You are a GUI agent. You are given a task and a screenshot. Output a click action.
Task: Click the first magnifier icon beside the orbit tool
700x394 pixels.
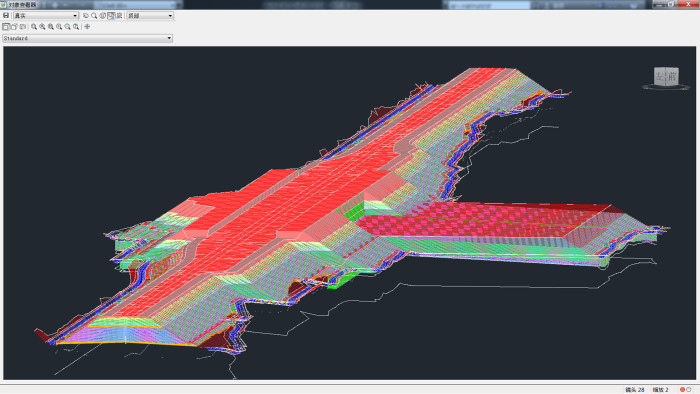point(94,16)
